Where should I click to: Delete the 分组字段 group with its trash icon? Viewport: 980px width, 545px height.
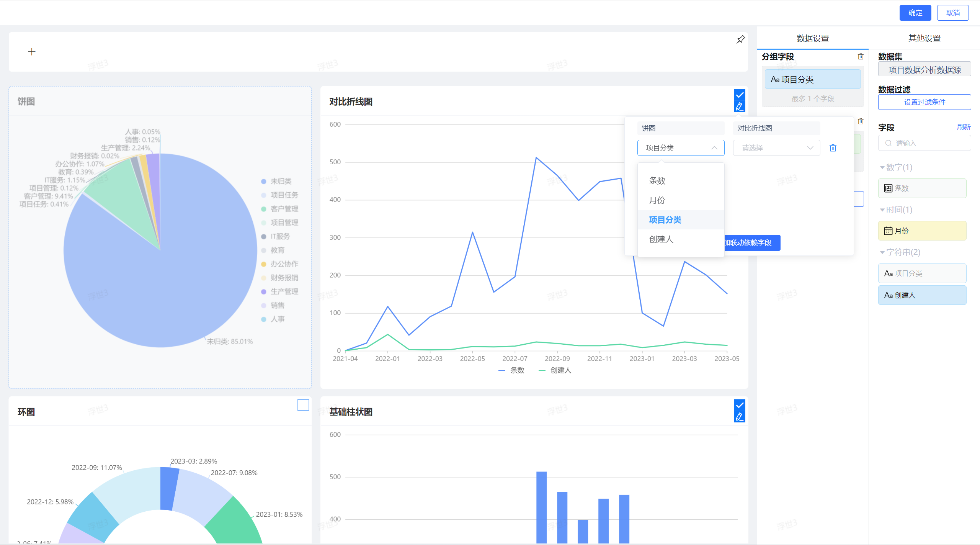861,56
